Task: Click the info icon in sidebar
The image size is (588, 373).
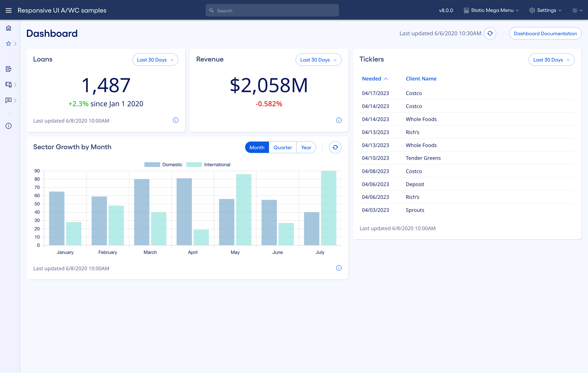Action: pos(9,126)
